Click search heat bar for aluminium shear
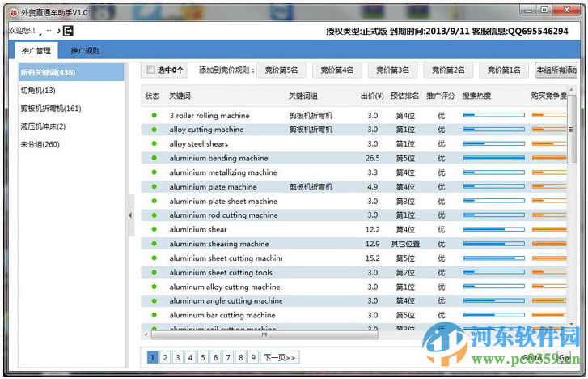Image resolution: width=588 pixels, height=379 pixels. pos(494,229)
